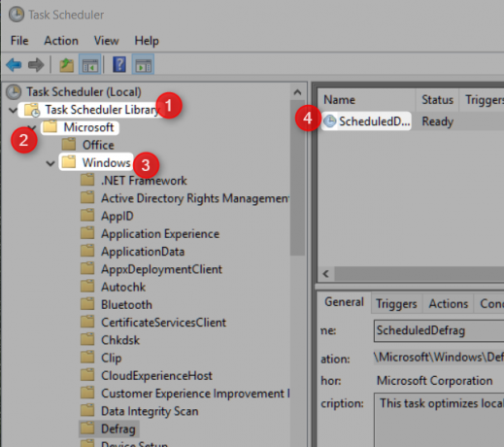The image size is (504, 447).
Task: Select the Bluetooth folder in tree
Action: coord(117,305)
